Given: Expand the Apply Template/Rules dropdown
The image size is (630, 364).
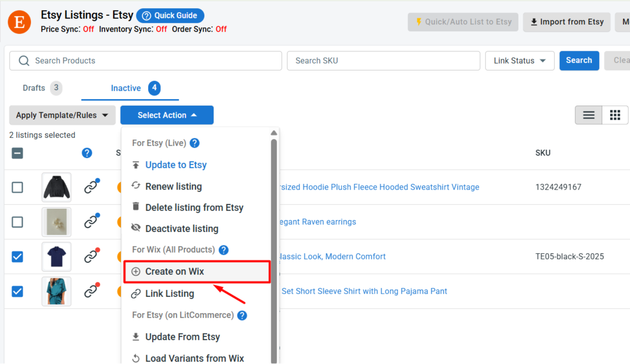Looking at the screenshot, I should point(62,115).
